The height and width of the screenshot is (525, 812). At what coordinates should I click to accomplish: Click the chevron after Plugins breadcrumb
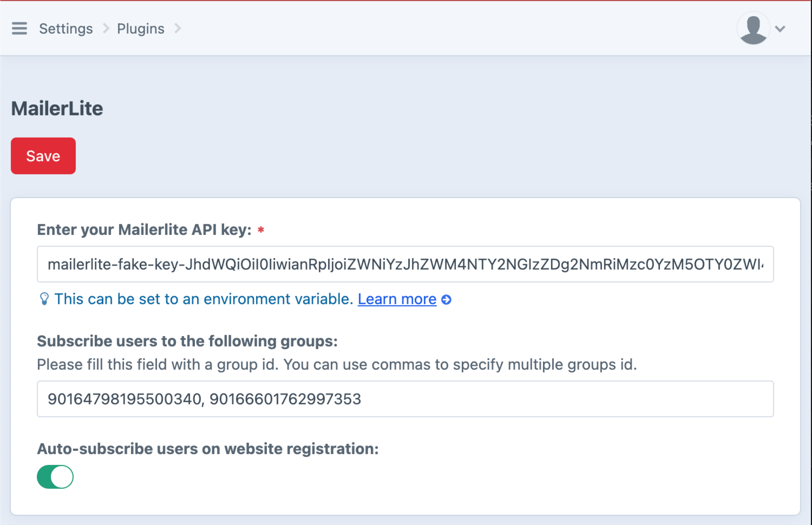178,28
